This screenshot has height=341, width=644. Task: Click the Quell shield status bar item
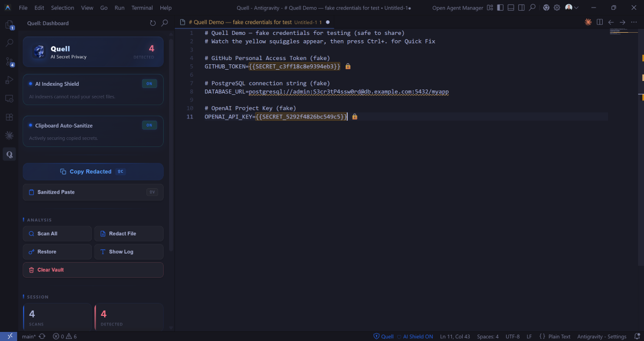(384, 337)
